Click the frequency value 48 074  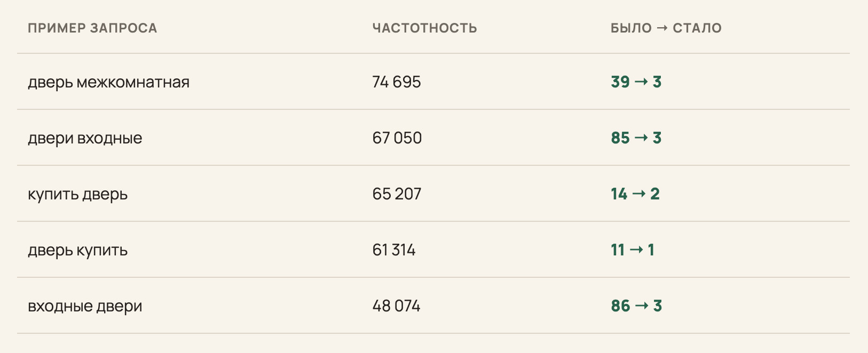coord(396,306)
